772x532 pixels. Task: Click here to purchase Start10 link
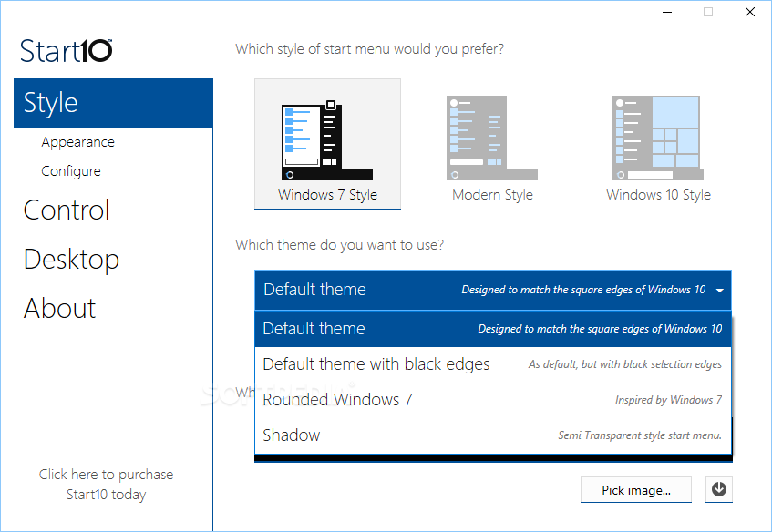click(x=107, y=485)
